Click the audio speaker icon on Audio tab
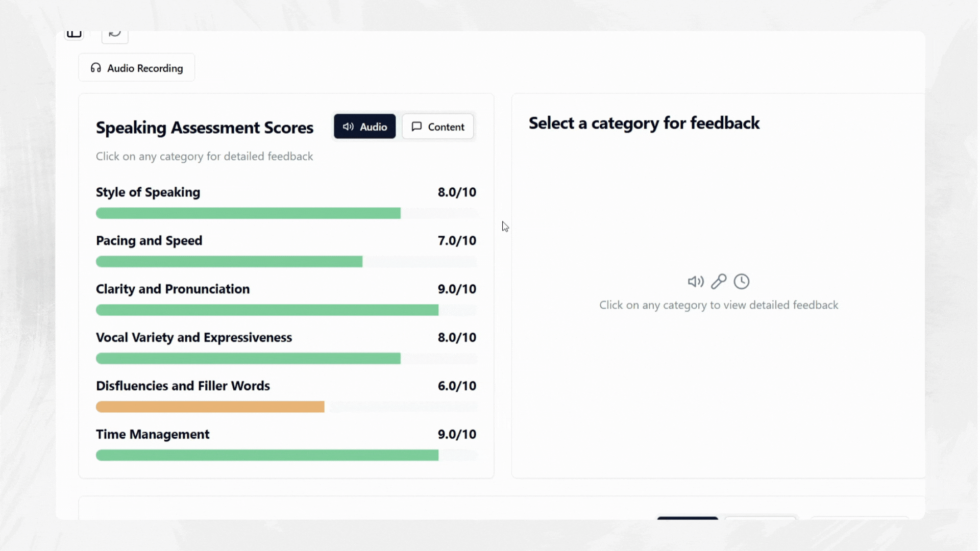 (349, 127)
